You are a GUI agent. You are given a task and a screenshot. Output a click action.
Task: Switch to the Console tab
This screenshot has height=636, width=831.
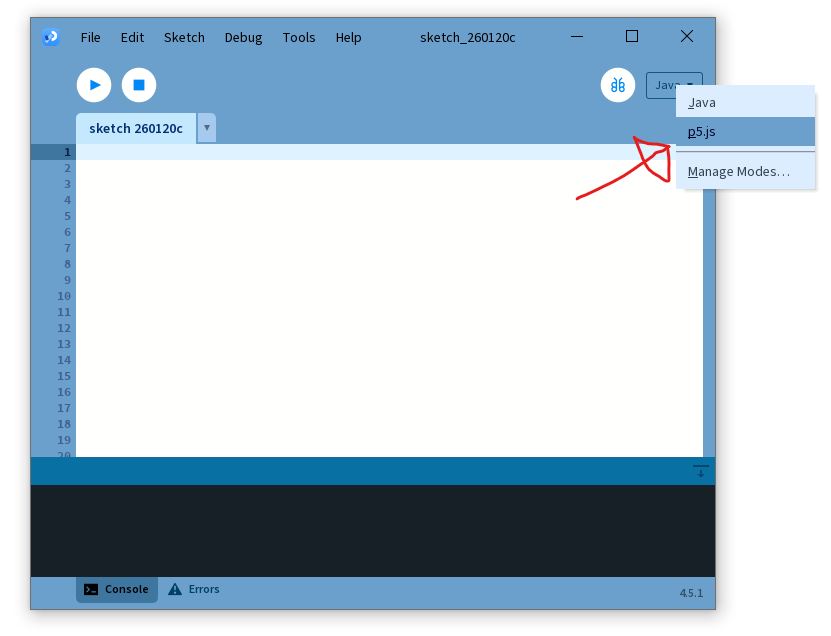tap(117, 590)
